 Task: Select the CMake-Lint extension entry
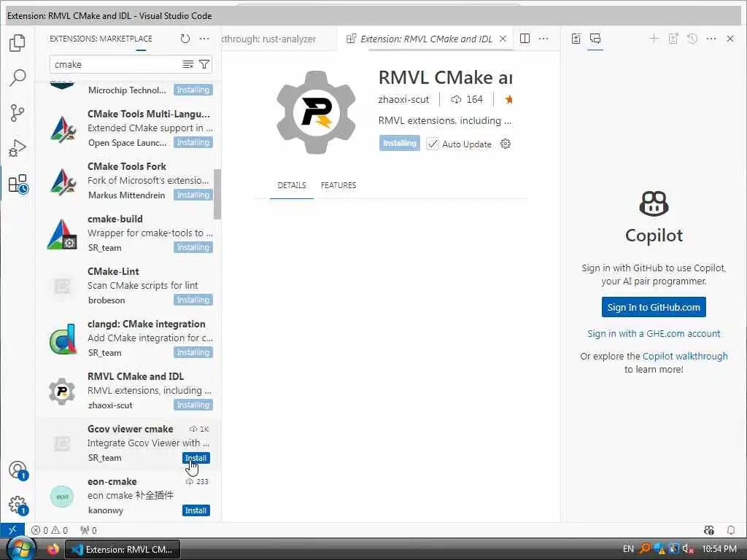point(128,285)
